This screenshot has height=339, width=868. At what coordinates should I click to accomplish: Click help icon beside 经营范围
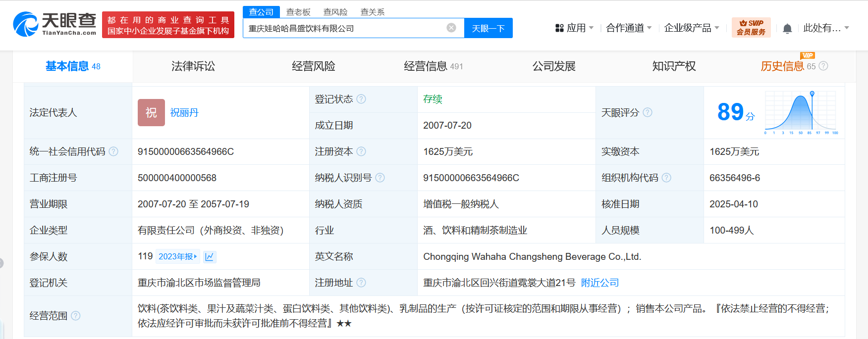pos(76,316)
